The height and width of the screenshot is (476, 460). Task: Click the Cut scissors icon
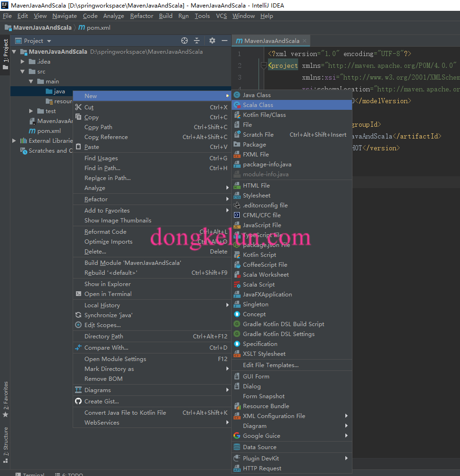tap(78, 107)
